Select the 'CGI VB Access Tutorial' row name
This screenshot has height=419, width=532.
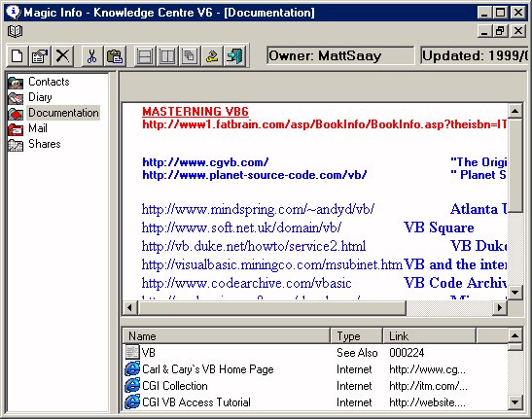pos(196,402)
